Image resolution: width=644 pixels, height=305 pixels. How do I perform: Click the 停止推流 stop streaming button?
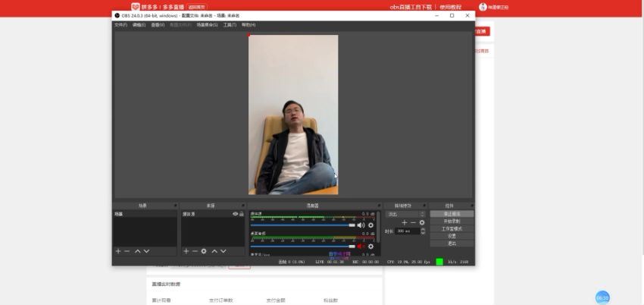(452, 214)
